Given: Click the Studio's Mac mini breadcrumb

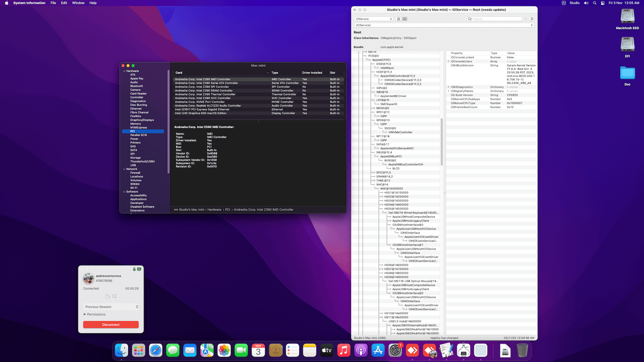Looking at the screenshot, I should [x=192, y=210].
